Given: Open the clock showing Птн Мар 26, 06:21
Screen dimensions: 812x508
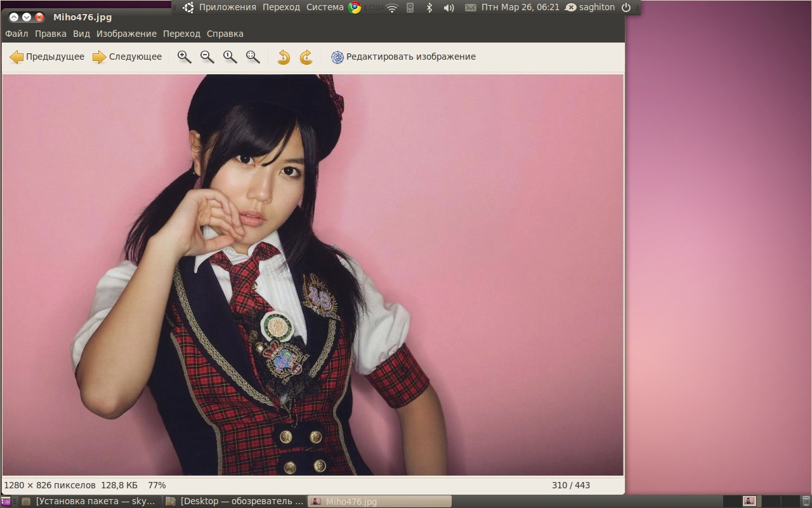Looking at the screenshot, I should pyautogui.click(x=520, y=7).
